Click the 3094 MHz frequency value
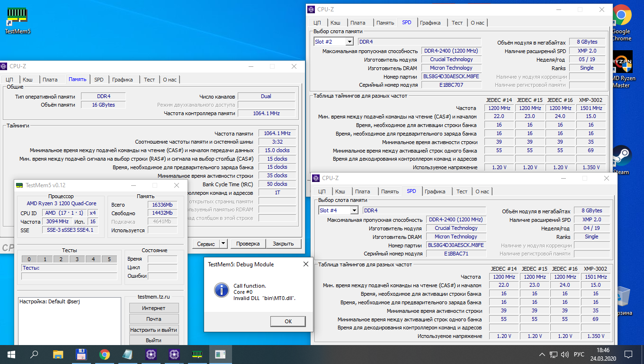Screen dimensions: 644x364 point(57,221)
